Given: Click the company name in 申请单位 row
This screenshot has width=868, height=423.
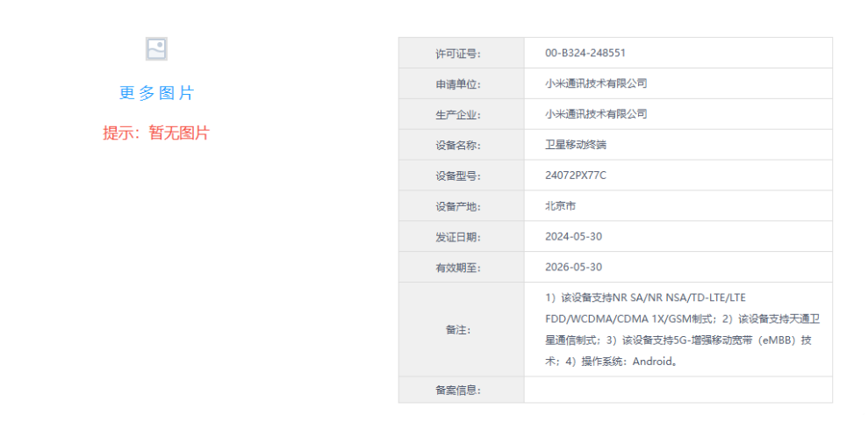Looking at the screenshot, I should [596, 83].
